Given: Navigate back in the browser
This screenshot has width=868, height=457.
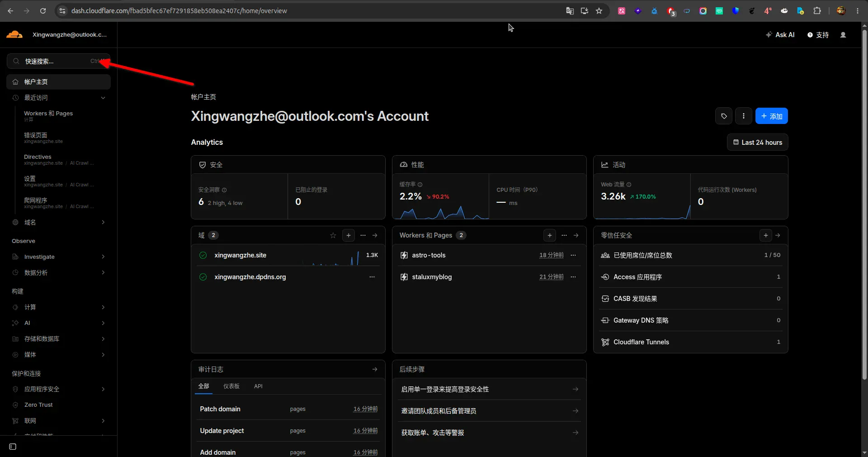Looking at the screenshot, I should [10, 11].
